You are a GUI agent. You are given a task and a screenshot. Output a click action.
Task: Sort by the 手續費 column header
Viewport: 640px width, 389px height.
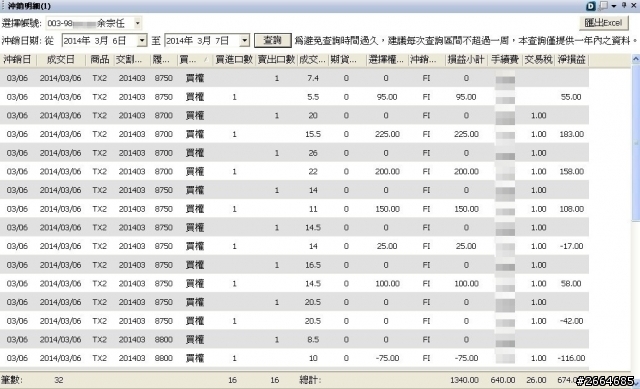[x=504, y=60]
